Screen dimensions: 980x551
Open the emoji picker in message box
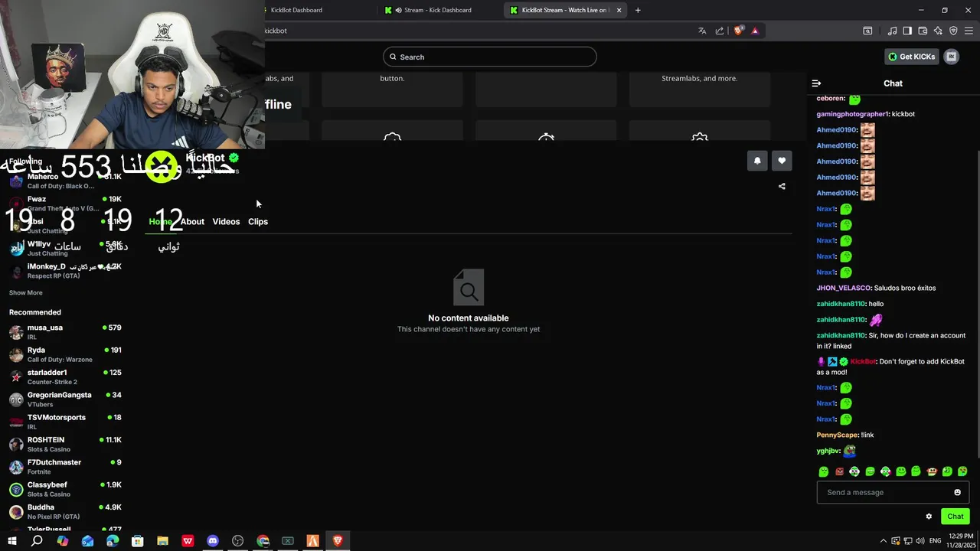pyautogui.click(x=957, y=492)
